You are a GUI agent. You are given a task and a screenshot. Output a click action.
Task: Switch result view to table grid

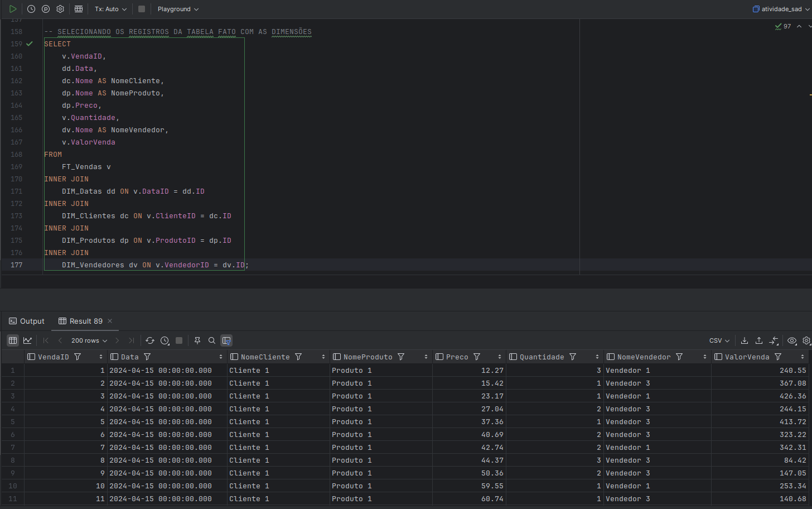(13, 340)
